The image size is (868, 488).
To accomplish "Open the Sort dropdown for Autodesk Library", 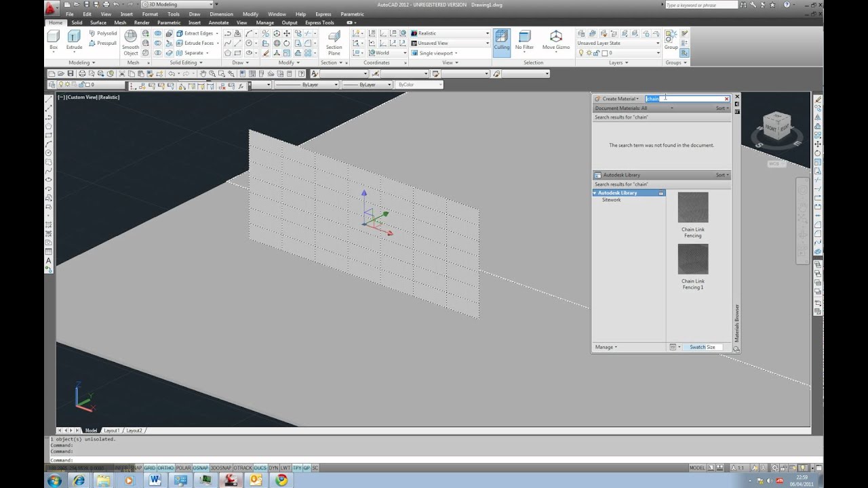I will tap(722, 175).
